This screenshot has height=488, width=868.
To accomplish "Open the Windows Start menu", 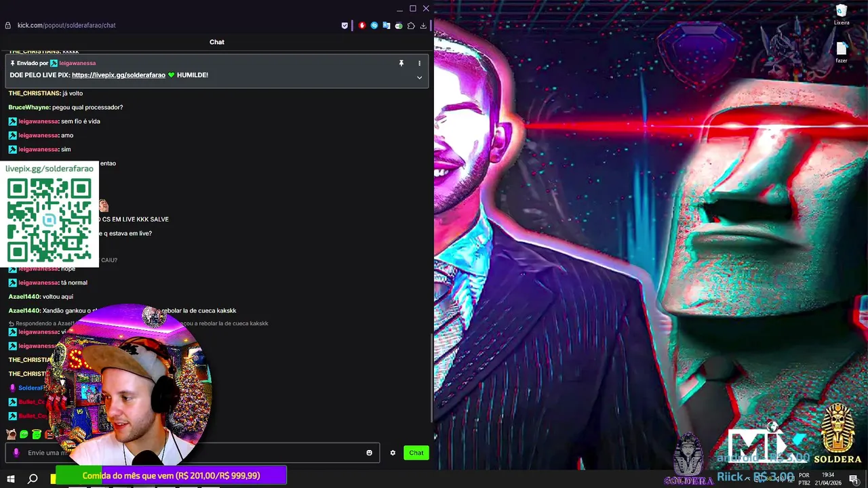I will pyautogui.click(x=11, y=479).
